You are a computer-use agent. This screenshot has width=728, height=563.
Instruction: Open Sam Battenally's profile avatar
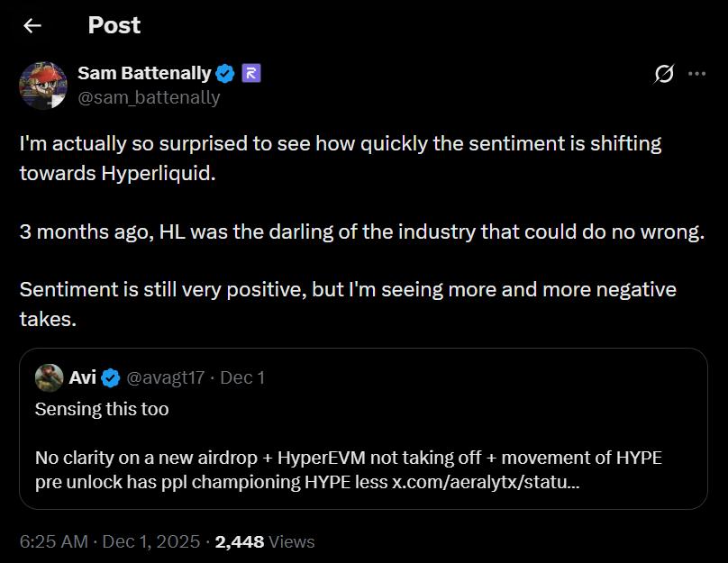(42, 86)
